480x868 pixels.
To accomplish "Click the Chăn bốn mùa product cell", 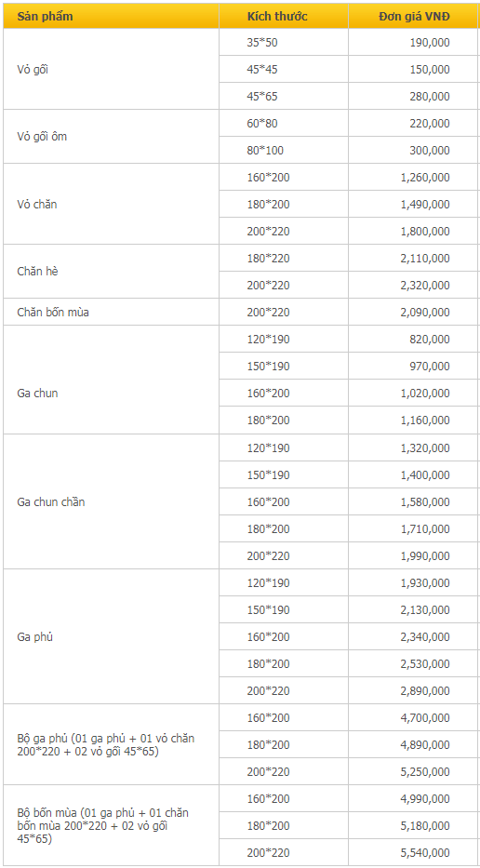I will 111,312.
